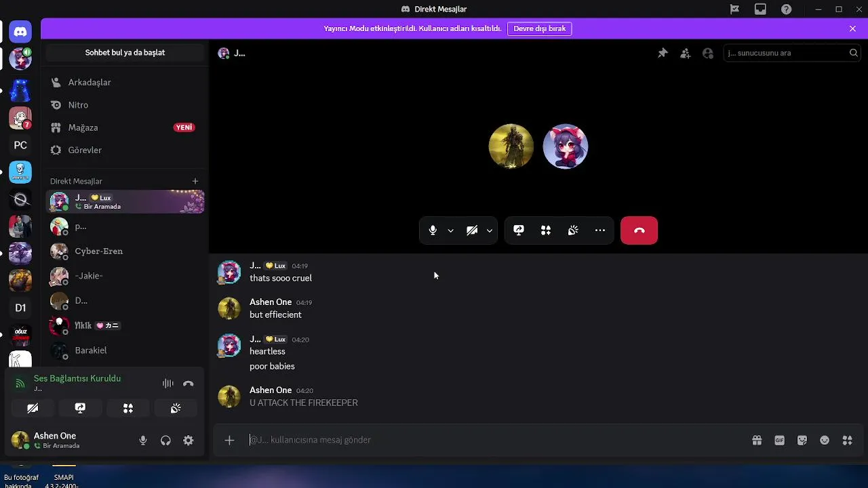Click plus attach button beside message box
Viewport: 868px width, 488px height.
229,440
